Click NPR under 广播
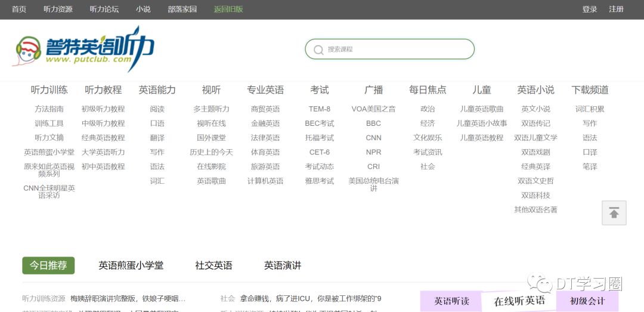644x312 pixels. pyautogui.click(x=374, y=152)
